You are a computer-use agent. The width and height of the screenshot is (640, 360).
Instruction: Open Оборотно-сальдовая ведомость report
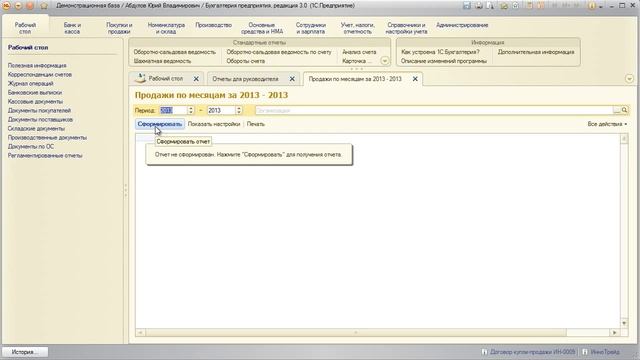point(174,52)
